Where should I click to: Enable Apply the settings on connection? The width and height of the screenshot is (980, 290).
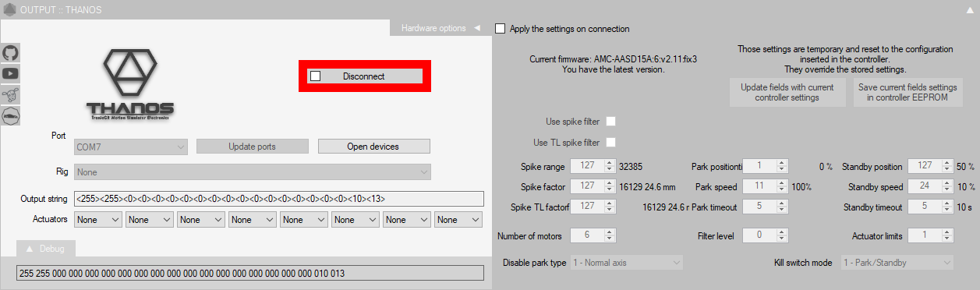pyautogui.click(x=500, y=29)
